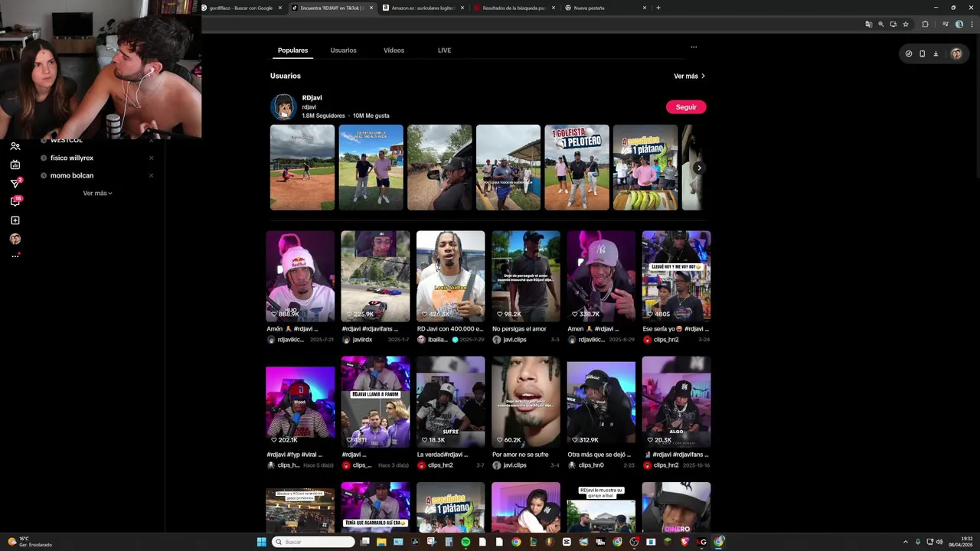980x551 pixels.
Task: Open video with 338.7K likes
Action: pyautogui.click(x=601, y=276)
